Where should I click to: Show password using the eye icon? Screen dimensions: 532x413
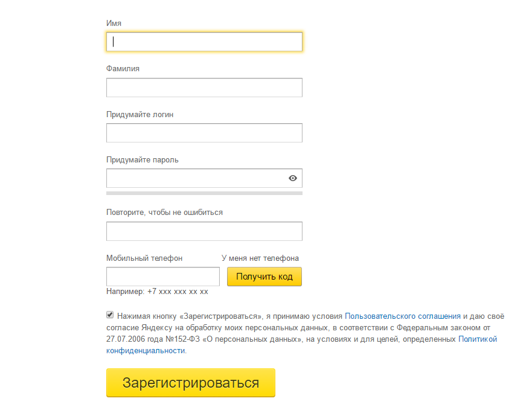(x=292, y=178)
